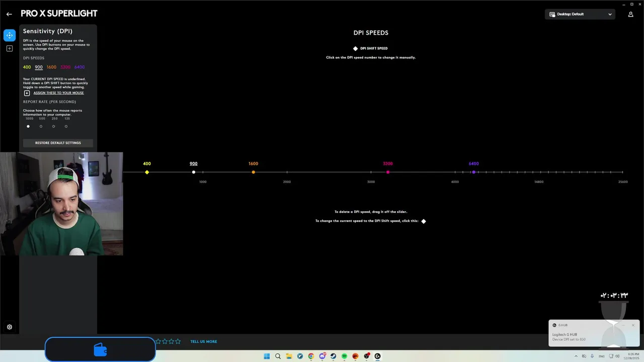Screen dimensions: 644x362
Task: Click the 2000 tick label on the DPI scale
Action: point(287,182)
